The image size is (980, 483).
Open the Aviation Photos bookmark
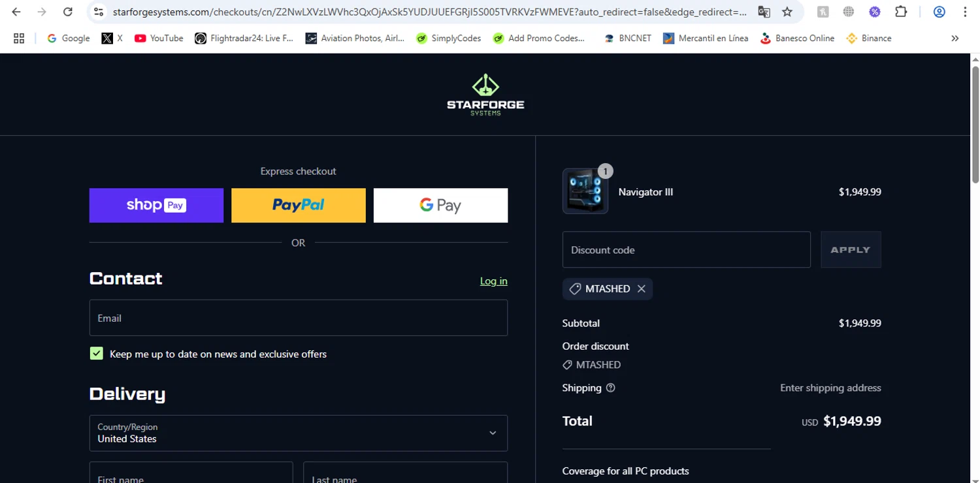coord(355,39)
